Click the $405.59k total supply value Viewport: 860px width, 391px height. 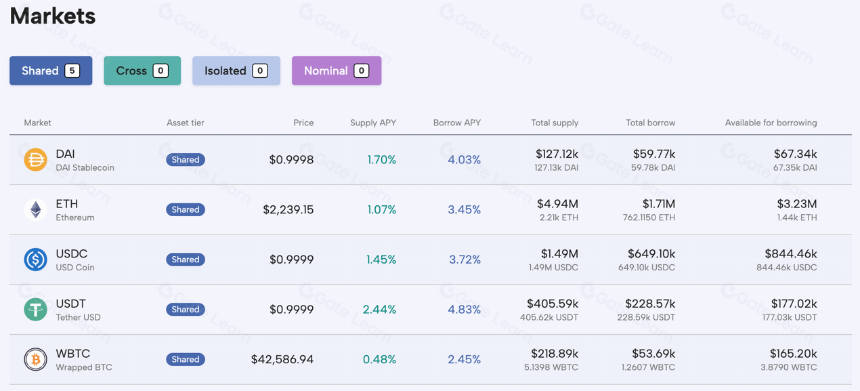click(x=553, y=304)
